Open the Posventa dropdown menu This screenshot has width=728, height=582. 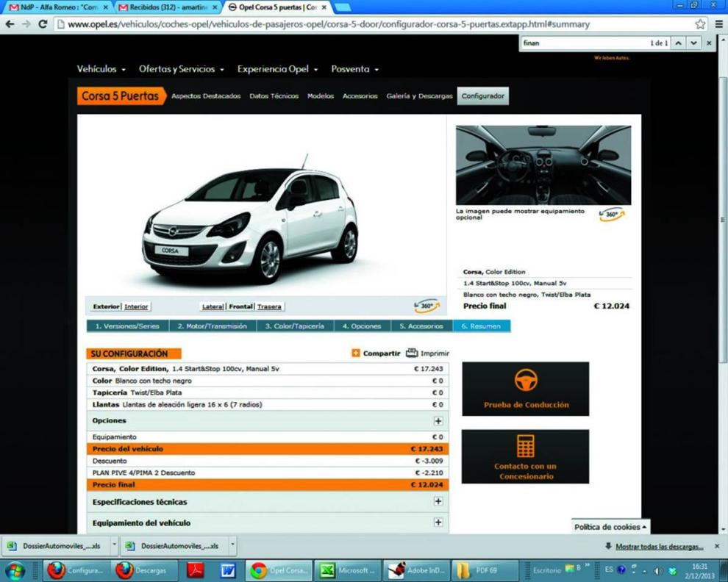pyautogui.click(x=355, y=69)
